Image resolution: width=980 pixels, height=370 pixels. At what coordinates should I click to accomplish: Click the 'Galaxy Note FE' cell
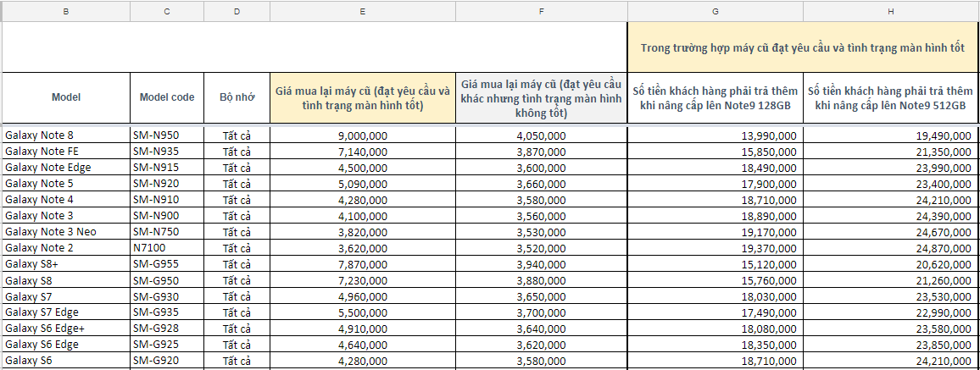(x=66, y=151)
